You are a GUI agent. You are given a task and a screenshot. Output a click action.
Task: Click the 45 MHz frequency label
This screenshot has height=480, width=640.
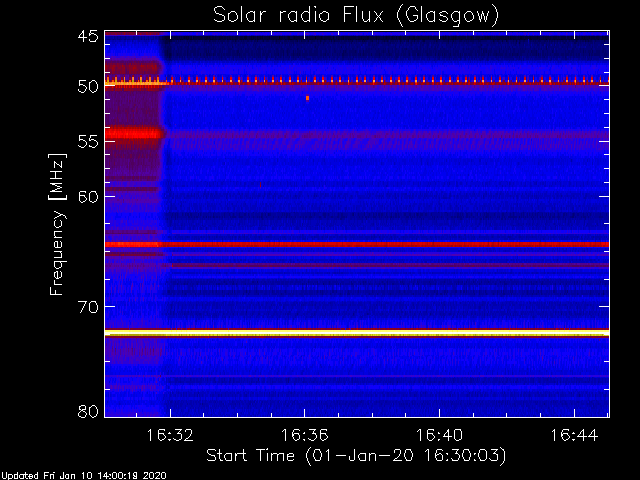point(88,37)
